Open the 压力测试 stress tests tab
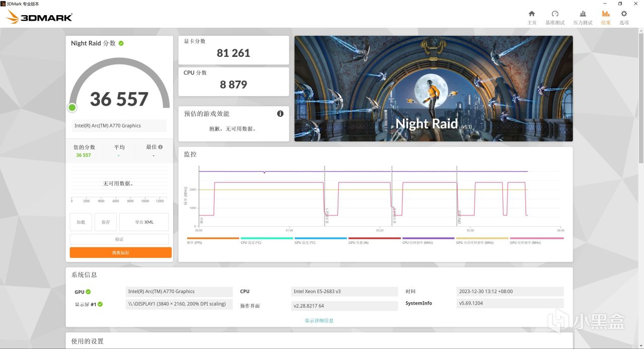Viewport: 644px width, 349px height. click(x=583, y=18)
